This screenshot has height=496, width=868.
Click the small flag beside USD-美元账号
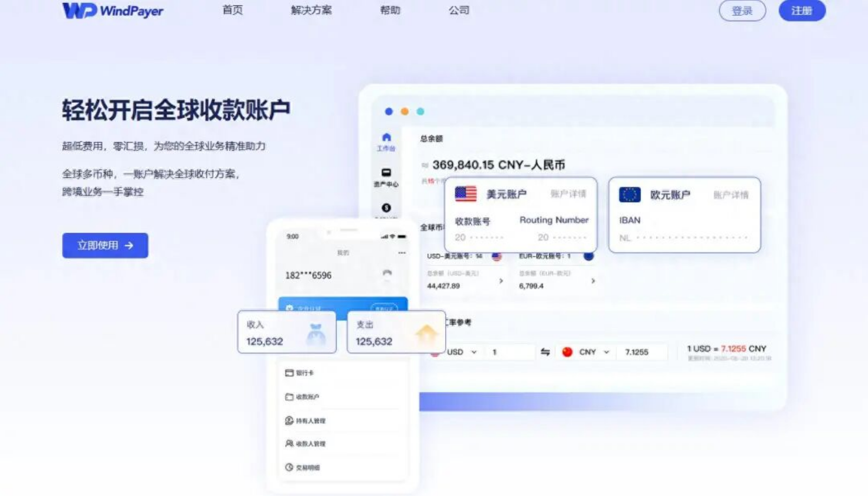[497, 256]
